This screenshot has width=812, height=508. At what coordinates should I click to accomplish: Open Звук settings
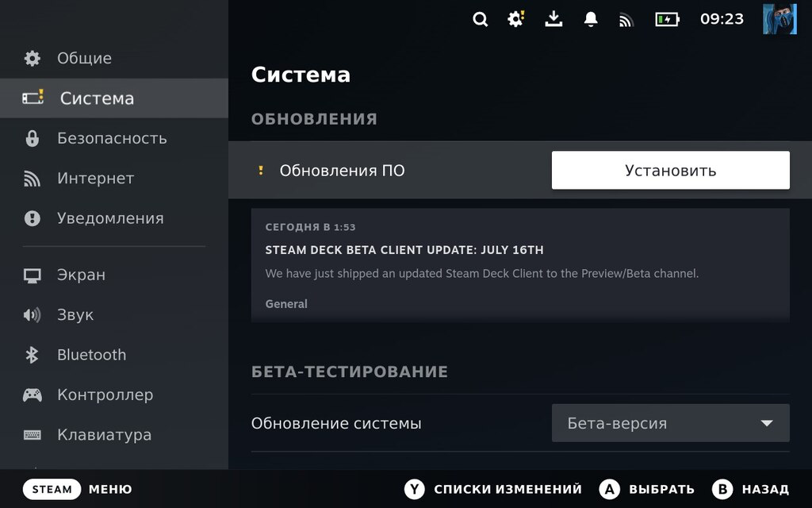(x=114, y=314)
